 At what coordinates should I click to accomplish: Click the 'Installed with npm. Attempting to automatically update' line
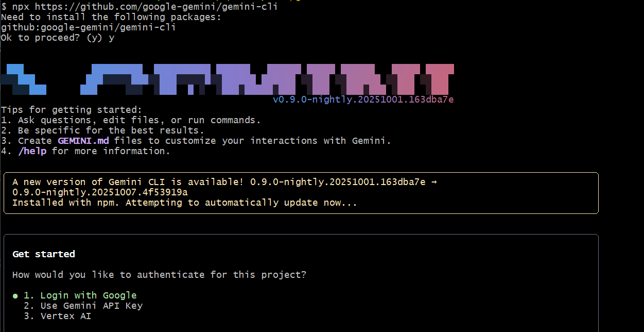pos(185,203)
